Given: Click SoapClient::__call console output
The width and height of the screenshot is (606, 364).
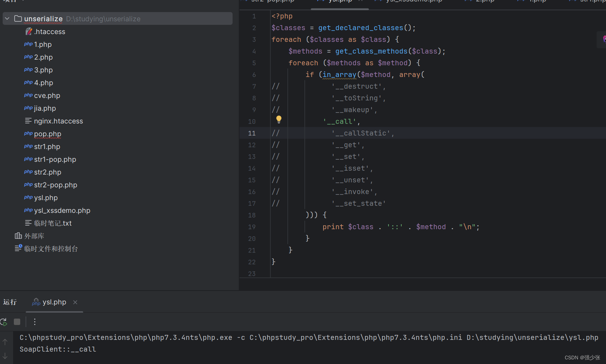Looking at the screenshot, I should (x=58, y=349).
